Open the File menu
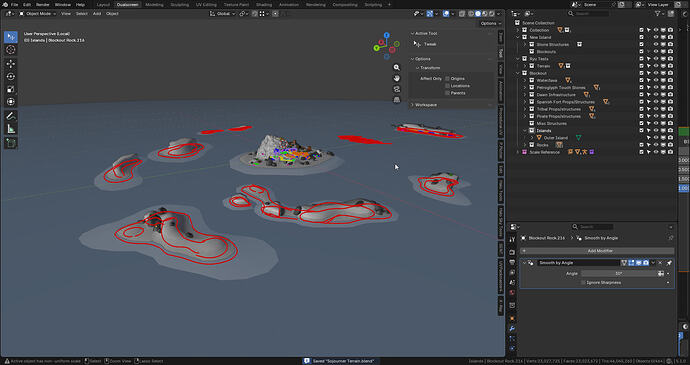Viewport: 690px width, 365px height. (15, 4)
